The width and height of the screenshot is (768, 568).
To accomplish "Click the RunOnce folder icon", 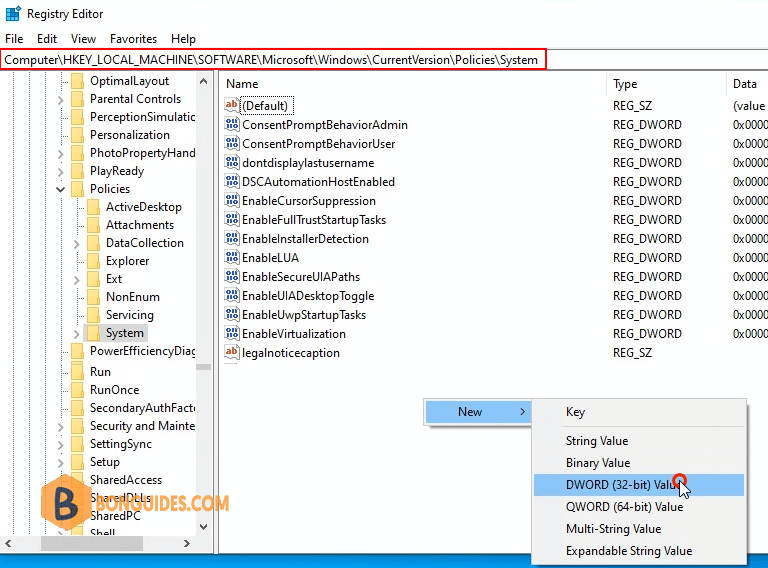I will [x=77, y=390].
